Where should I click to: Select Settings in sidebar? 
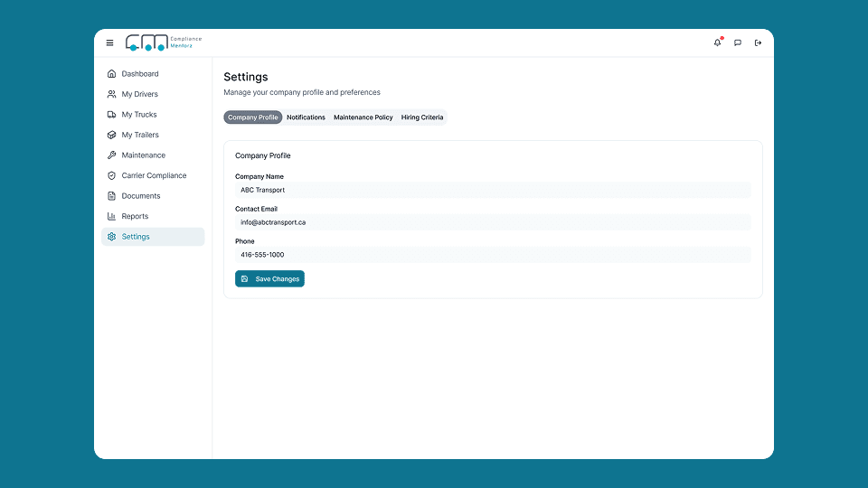pyautogui.click(x=136, y=237)
